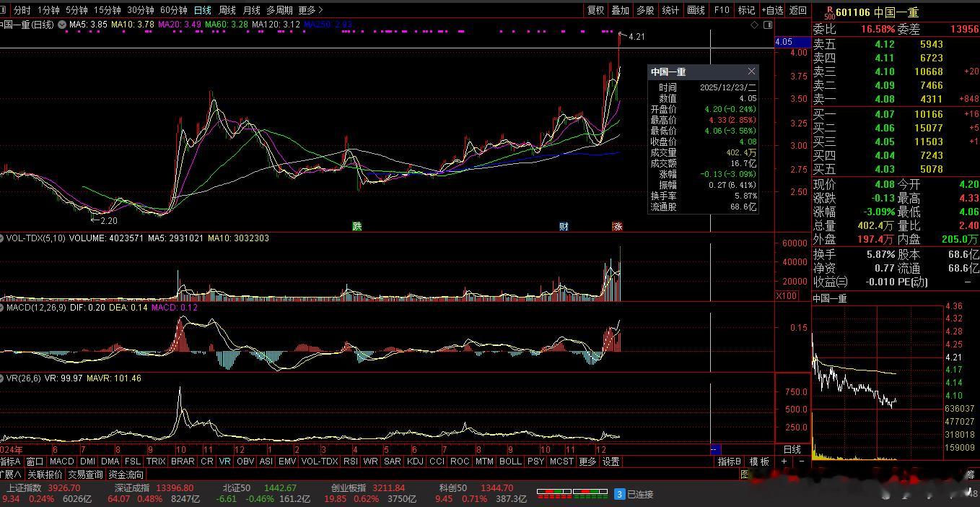Switch to 周线 weekly chart
Screen dimensions: 980x507
coord(227,10)
